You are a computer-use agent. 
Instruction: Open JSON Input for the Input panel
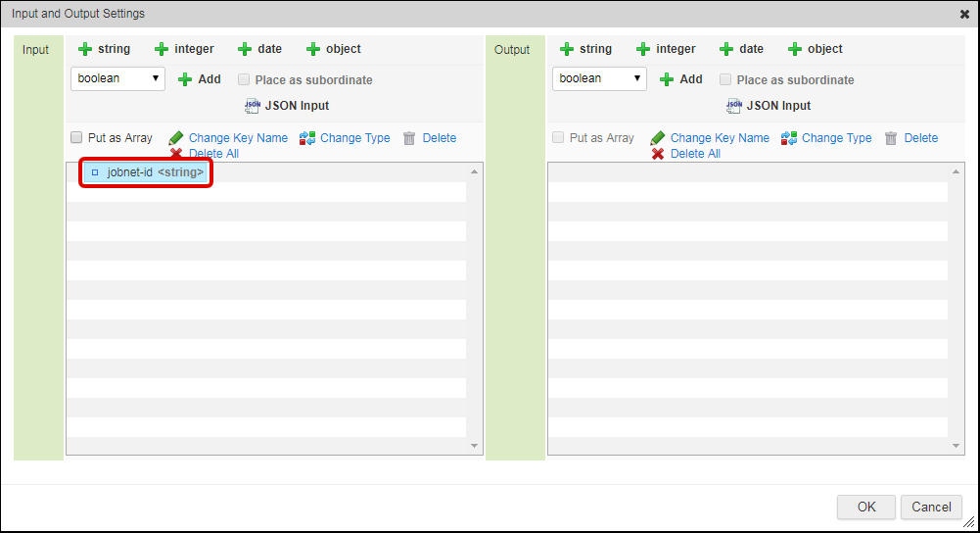[x=287, y=106]
